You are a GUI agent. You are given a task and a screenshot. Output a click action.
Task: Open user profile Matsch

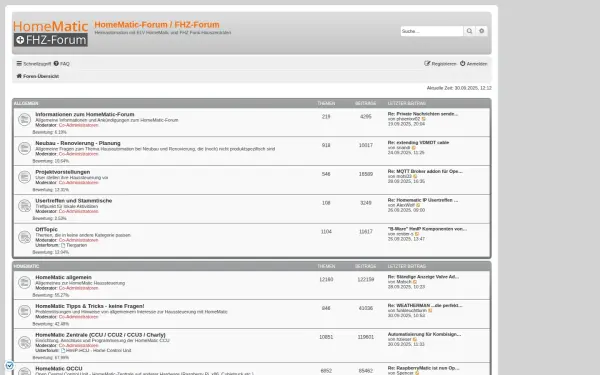pyautogui.click(x=404, y=282)
